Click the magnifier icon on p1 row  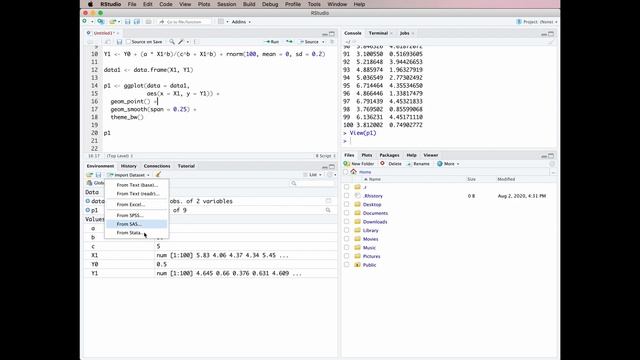[x=328, y=210]
